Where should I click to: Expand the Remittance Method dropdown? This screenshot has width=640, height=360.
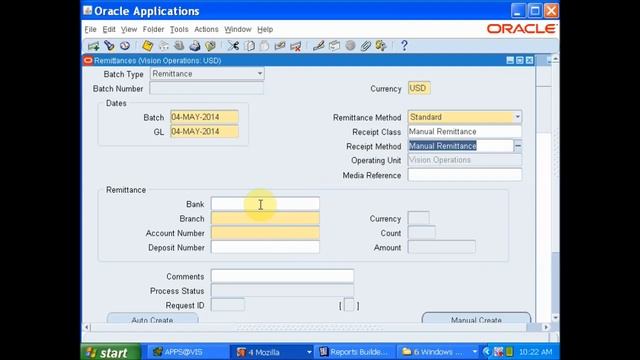[x=517, y=117]
